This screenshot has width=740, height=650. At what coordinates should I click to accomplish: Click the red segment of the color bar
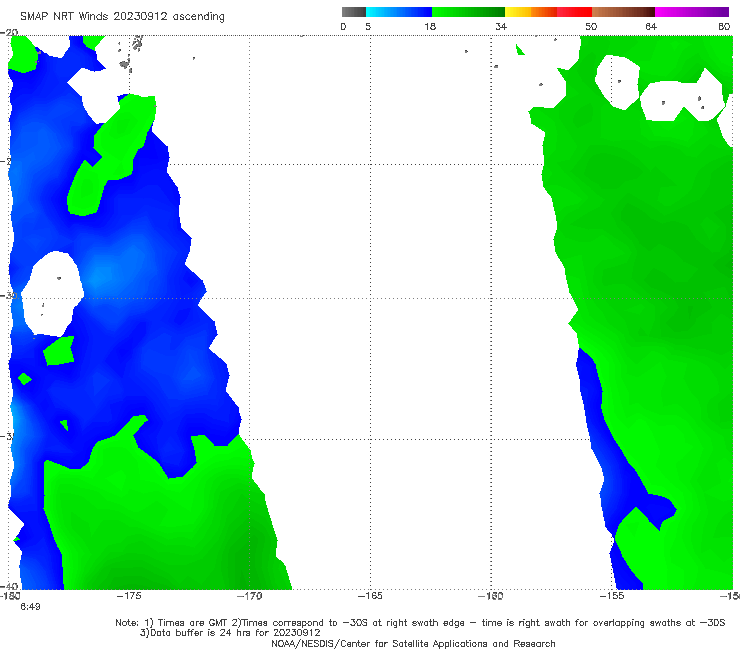pos(574,12)
